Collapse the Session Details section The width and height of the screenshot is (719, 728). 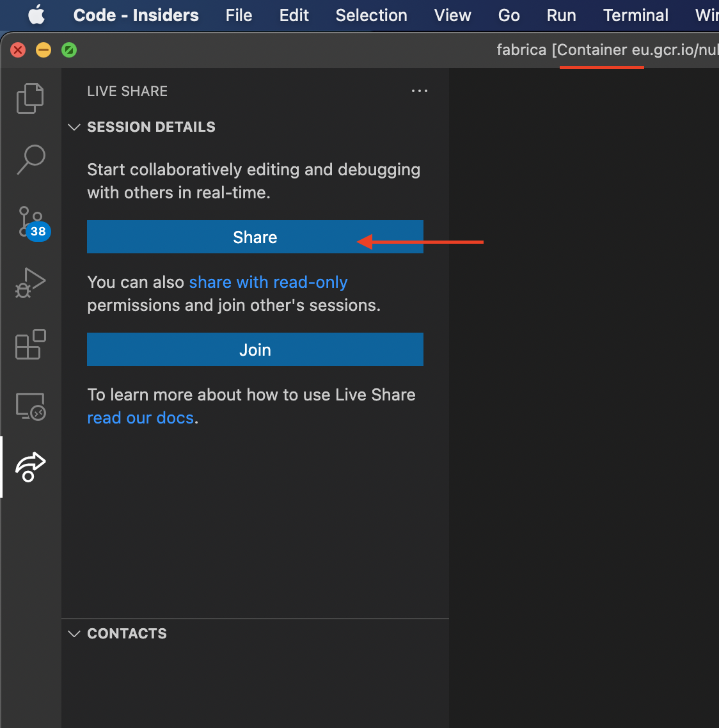coord(74,127)
